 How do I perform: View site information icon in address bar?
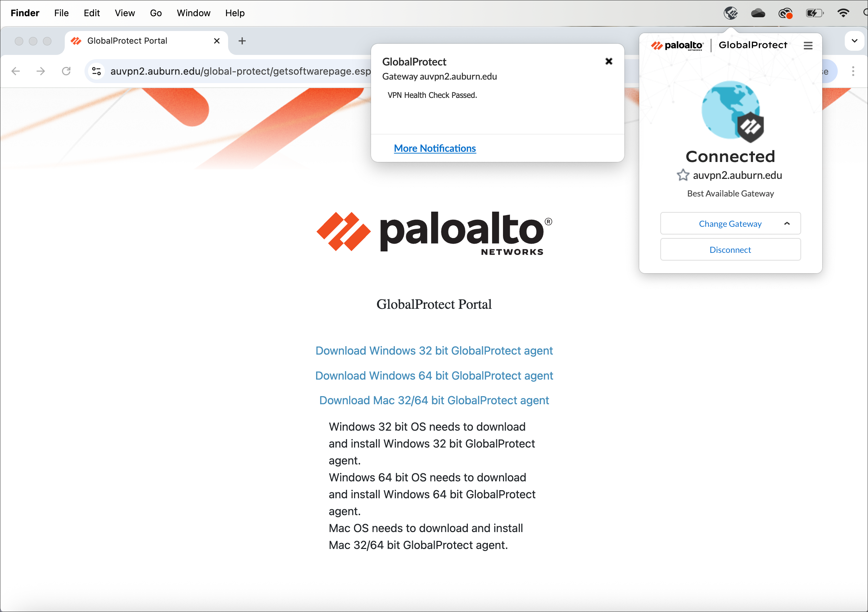(x=97, y=71)
